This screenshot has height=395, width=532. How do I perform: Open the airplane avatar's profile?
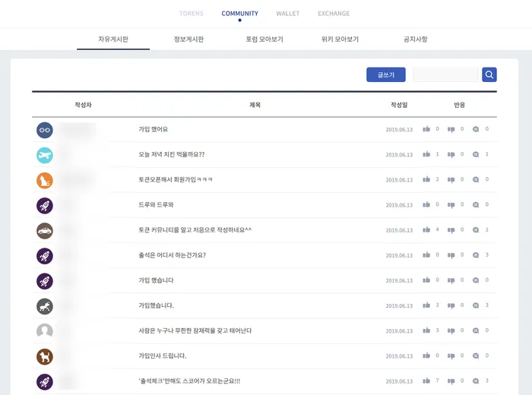click(45, 155)
